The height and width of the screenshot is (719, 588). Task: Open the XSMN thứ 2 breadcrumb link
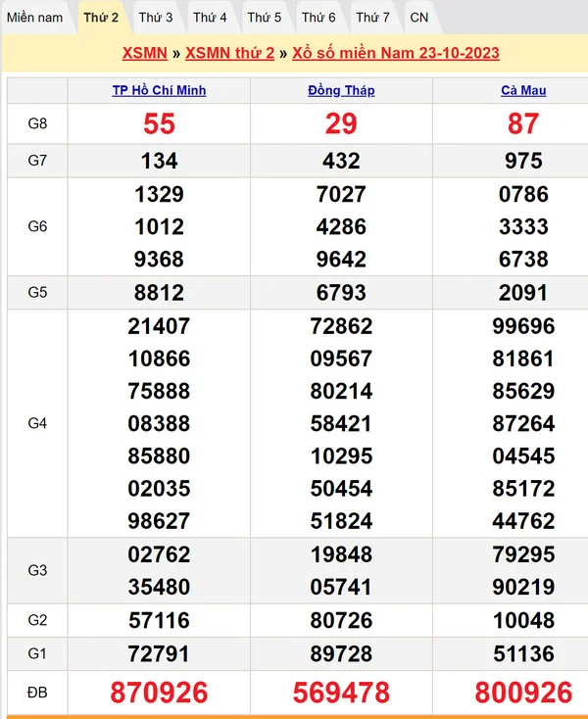click(x=229, y=53)
